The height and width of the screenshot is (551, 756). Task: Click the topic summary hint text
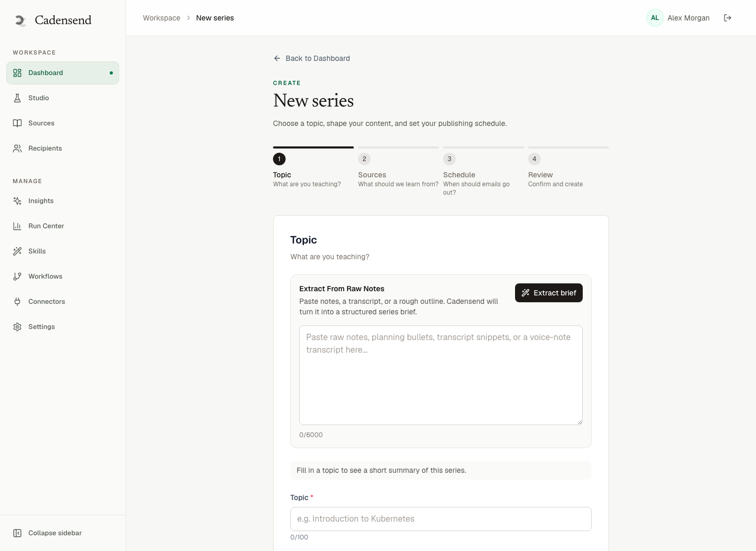[381, 470]
